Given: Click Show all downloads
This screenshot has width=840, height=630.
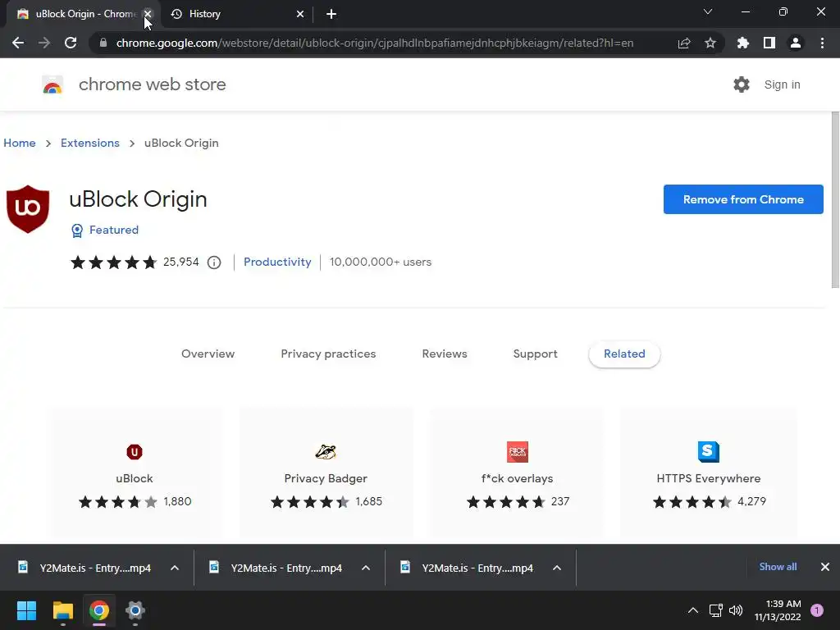Looking at the screenshot, I should pos(778,567).
